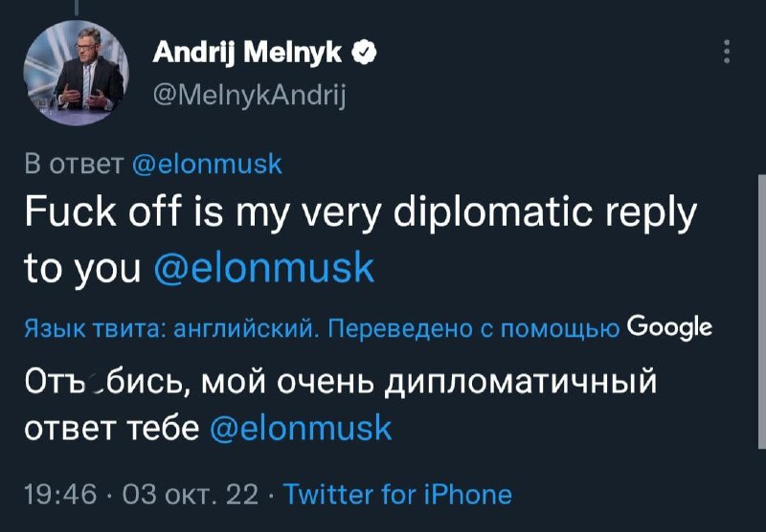Viewport: 766px width, 532px height.
Task: Open the @MelnykAndrij handle
Action: [x=249, y=95]
